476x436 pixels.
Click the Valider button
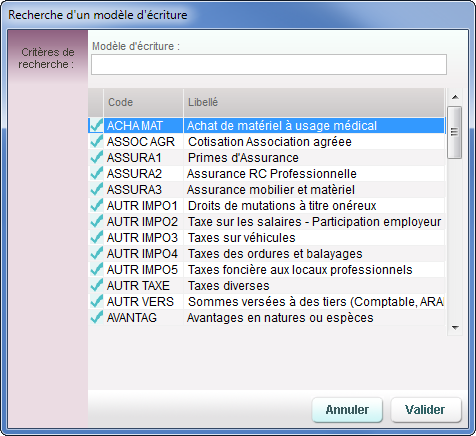click(x=426, y=410)
